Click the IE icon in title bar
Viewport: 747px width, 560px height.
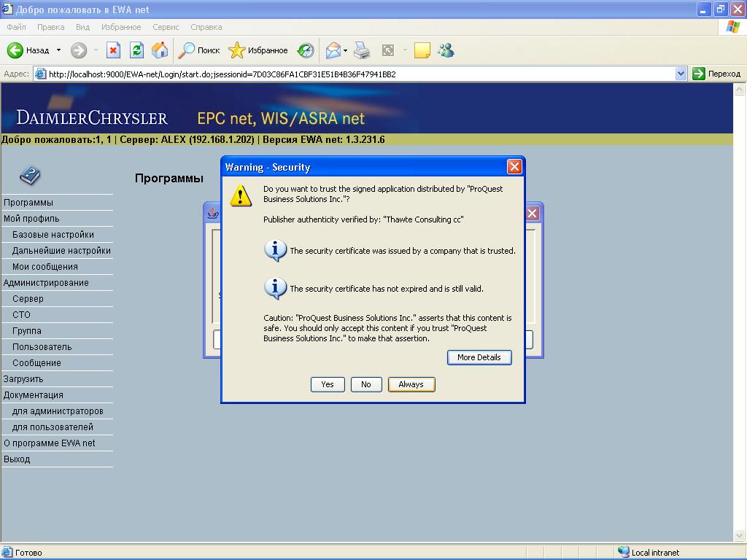7,9
